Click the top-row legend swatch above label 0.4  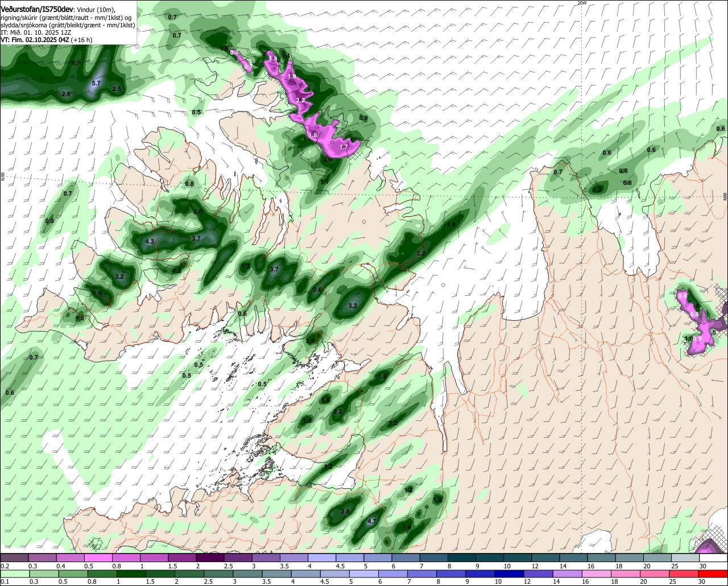(x=70, y=558)
